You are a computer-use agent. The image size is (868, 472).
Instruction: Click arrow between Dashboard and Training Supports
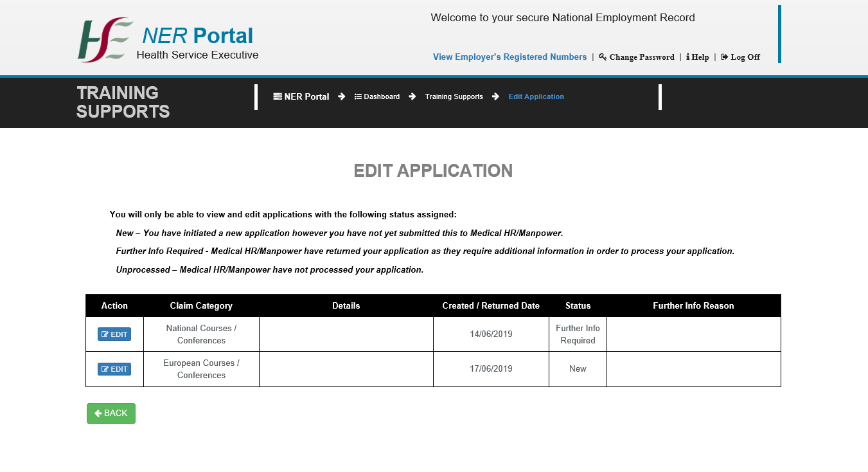[x=412, y=96]
